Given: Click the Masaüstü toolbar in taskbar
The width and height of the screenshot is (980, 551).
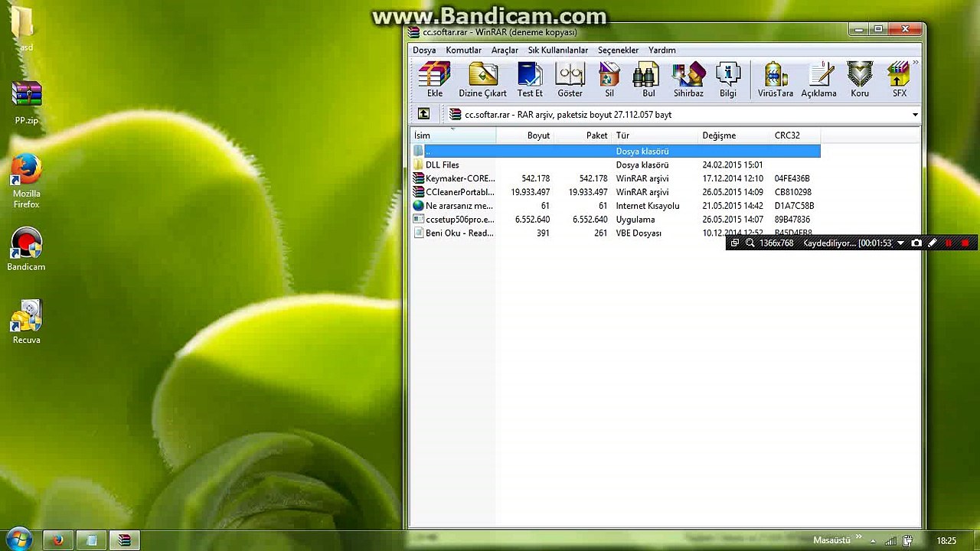Looking at the screenshot, I should (x=831, y=540).
